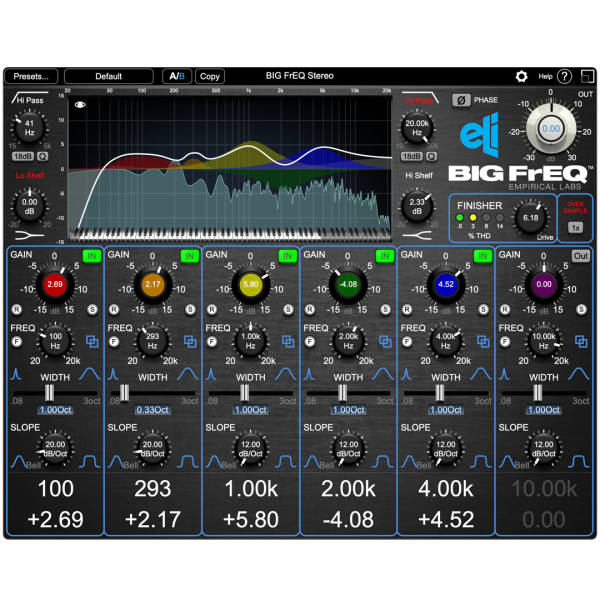Screen dimensions: 600x600
Task: Click the Help label
Action: [545, 77]
